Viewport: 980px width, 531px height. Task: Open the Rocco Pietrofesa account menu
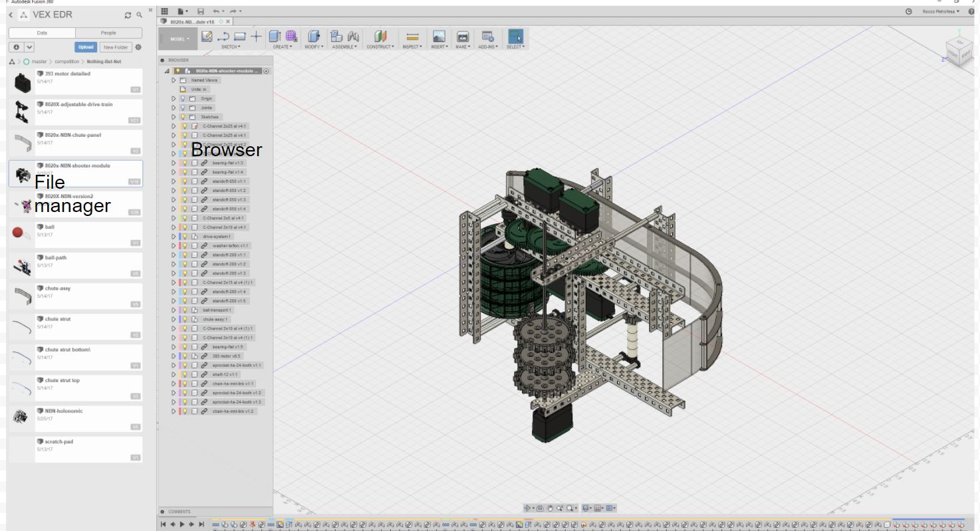pos(941,11)
